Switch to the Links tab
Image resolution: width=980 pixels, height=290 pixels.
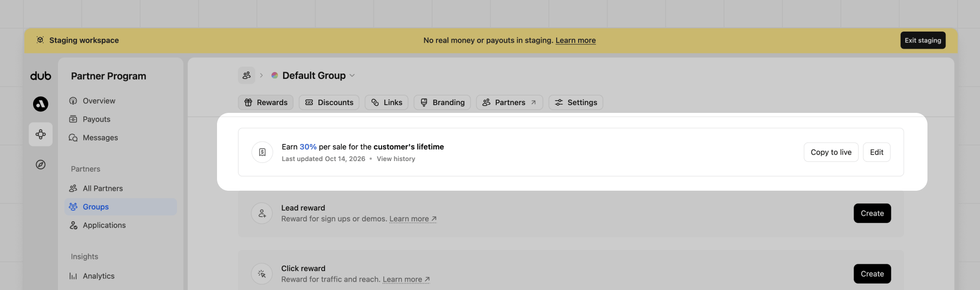pos(386,102)
